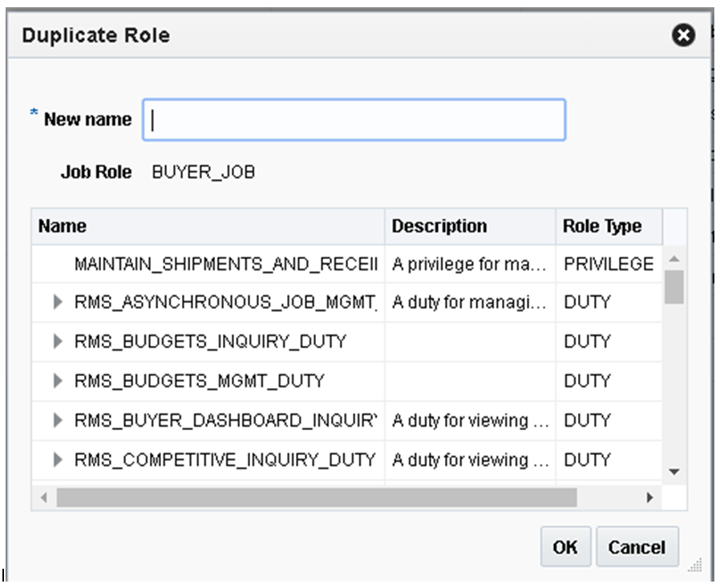Click the New name input field
Image resolution: width=720 pixels, height=588 pixels.
point(353,118)
